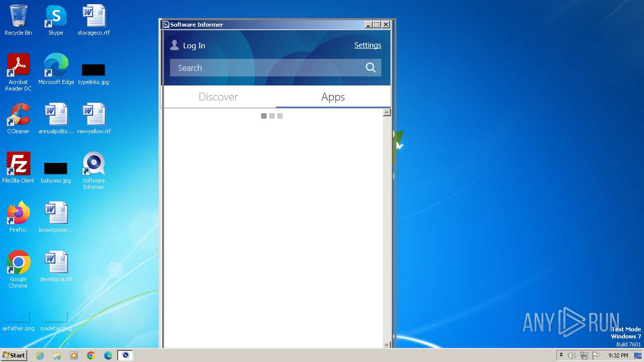The height and width of the screenshot is (362, 644).
Task: Click the 9:32 PM clock
Action: 618,355
